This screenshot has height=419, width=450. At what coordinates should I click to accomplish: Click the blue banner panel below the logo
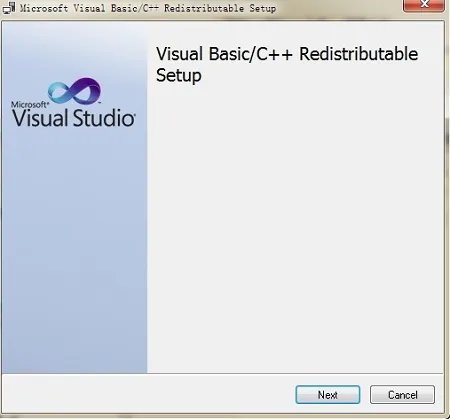click(74, 250)
